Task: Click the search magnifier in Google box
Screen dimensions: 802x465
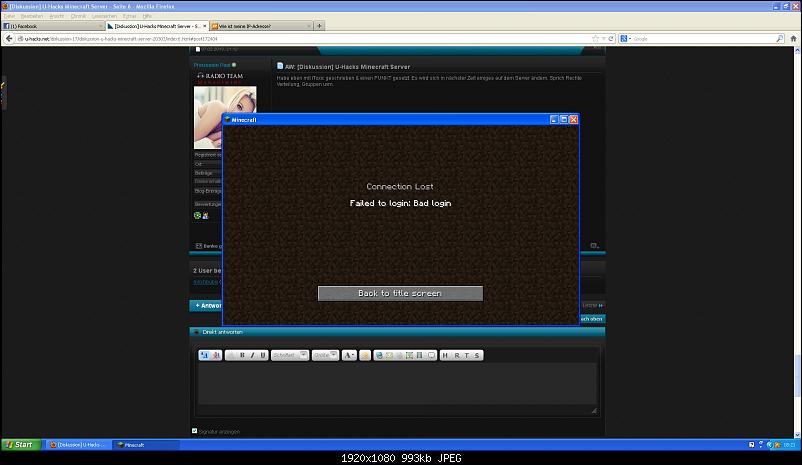Action: tap(779, 38)
